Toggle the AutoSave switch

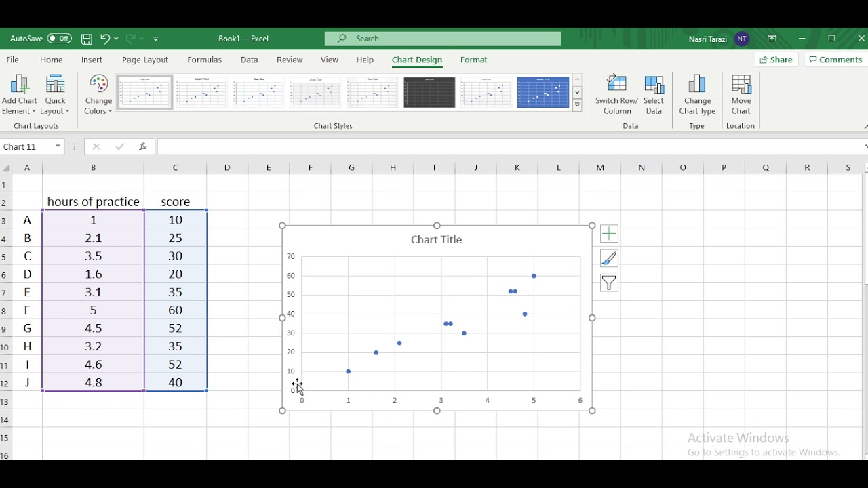tap(60, 39)
